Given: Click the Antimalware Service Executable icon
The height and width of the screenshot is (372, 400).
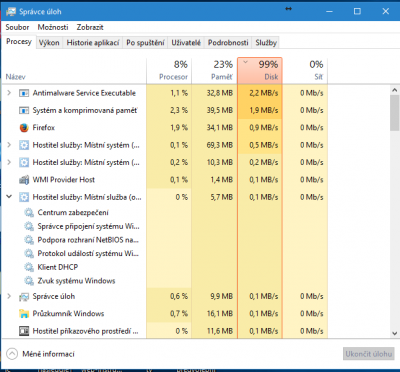Looking at the screenshot, I should 24,93.
